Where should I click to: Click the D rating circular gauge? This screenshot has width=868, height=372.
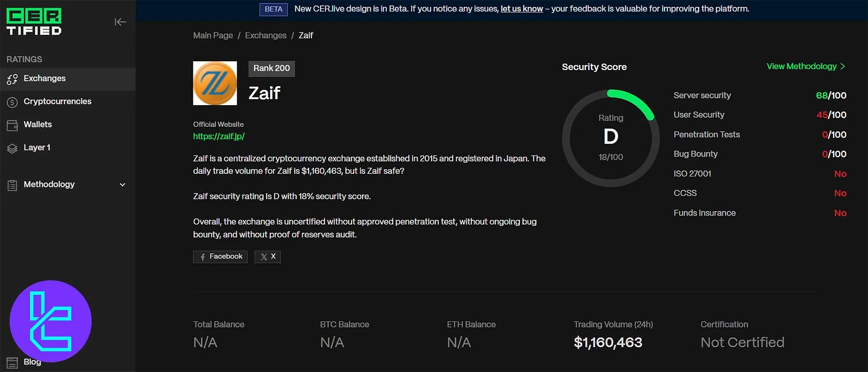click(x=610, y=138)
